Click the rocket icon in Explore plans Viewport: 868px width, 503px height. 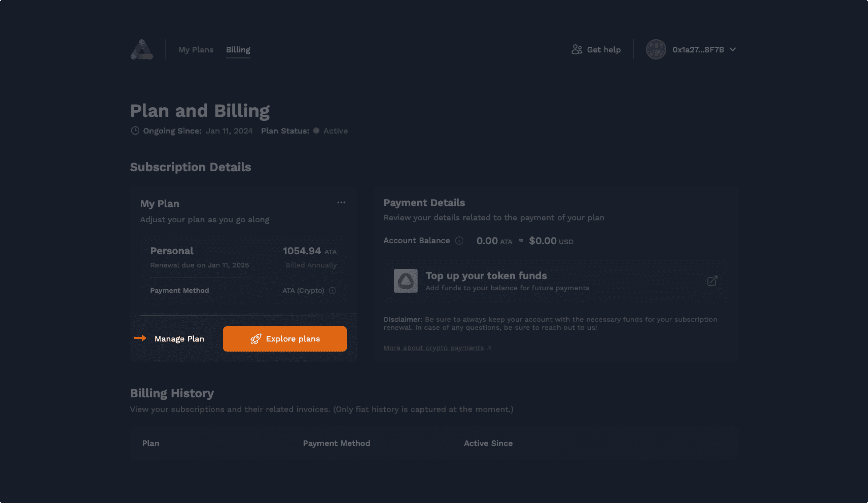pos(256,339)
